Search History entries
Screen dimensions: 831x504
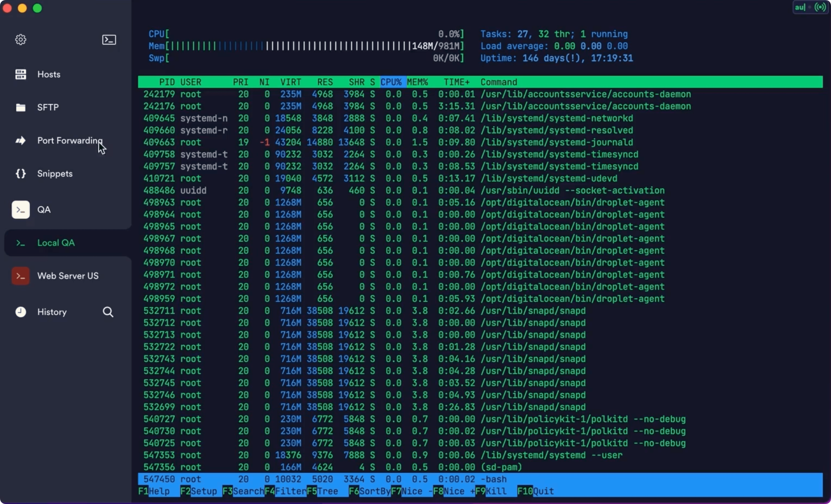point(107,312)
